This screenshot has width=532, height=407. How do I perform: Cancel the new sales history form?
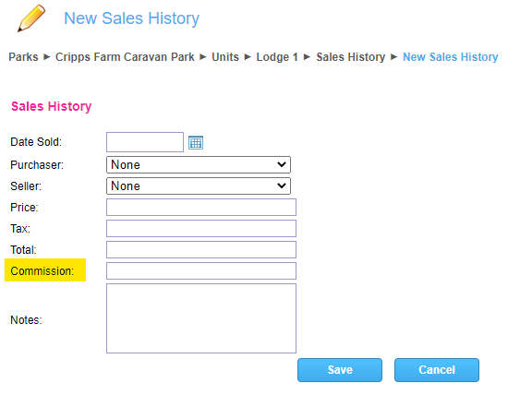coord(437,370)
